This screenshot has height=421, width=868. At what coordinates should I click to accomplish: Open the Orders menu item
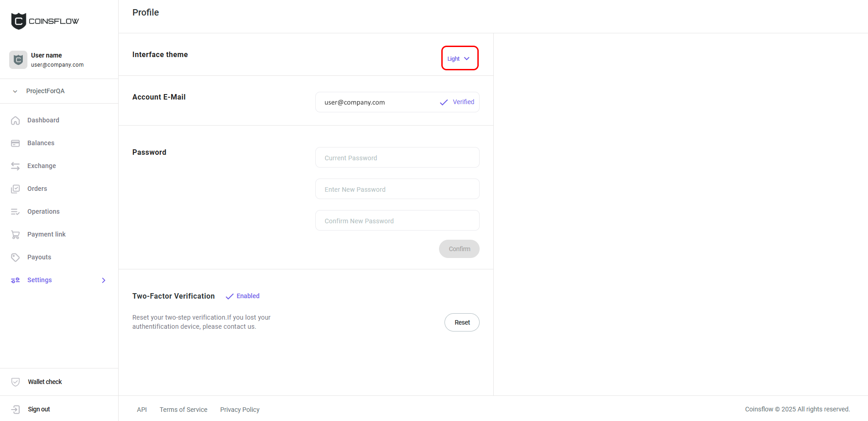click(37, 189)
